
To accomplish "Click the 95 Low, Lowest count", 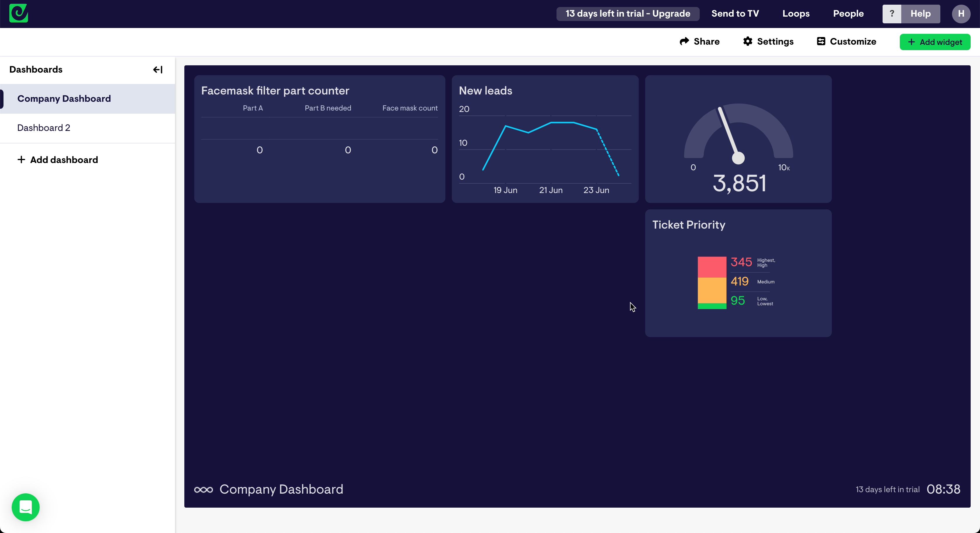I will pos(738,301).
